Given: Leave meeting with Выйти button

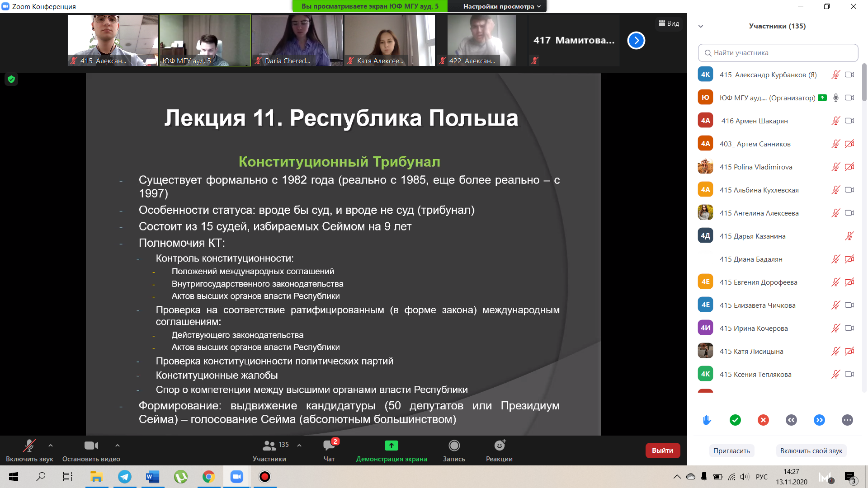Looking at the screenshot, I should (662, 450).
